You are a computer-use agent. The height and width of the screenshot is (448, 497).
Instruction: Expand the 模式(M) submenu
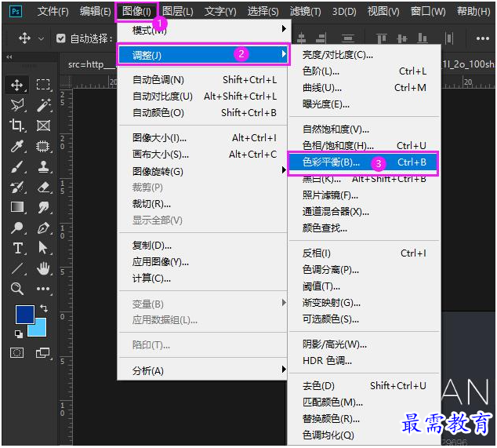point(204,30)
